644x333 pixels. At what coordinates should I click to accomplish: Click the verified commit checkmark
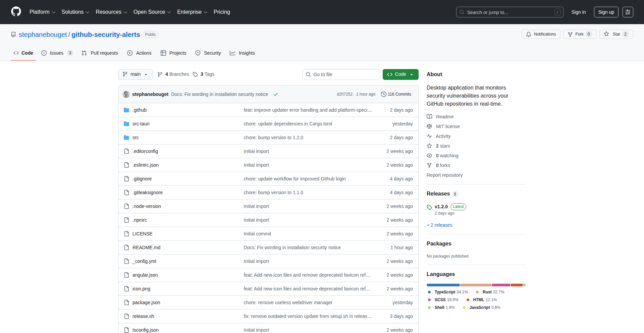(275, 94)
